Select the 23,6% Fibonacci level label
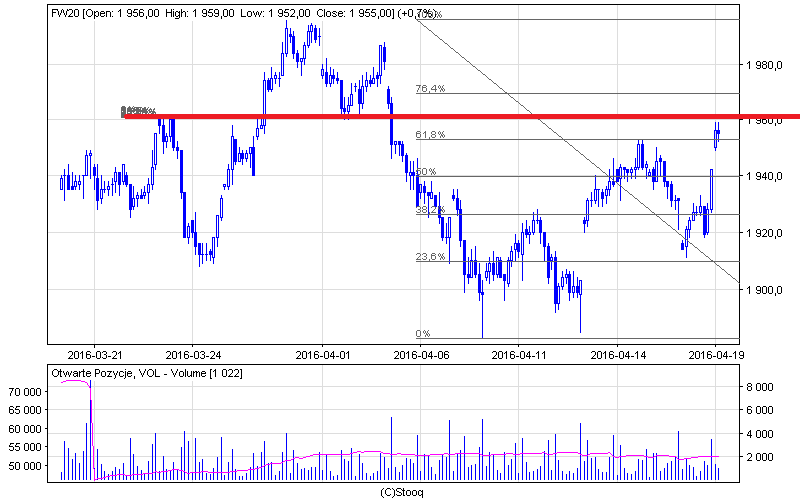The image size is (800, 500). 430,257
